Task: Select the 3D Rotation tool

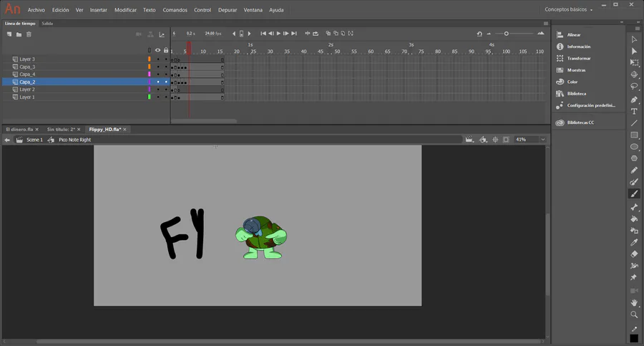Action: (634, 75)
